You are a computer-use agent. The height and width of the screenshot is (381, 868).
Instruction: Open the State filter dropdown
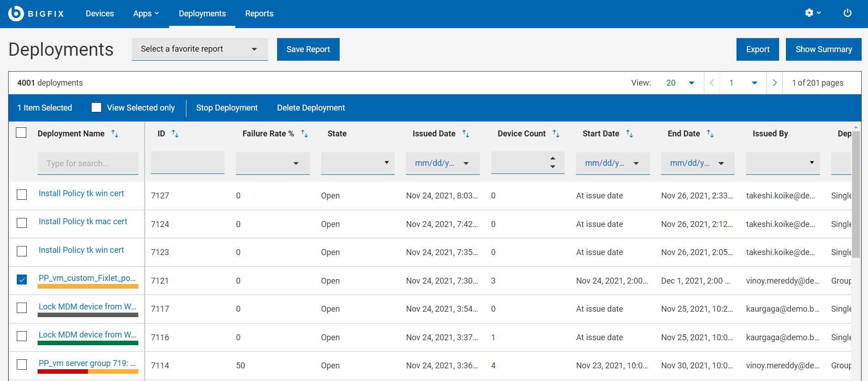coord(357,163)
